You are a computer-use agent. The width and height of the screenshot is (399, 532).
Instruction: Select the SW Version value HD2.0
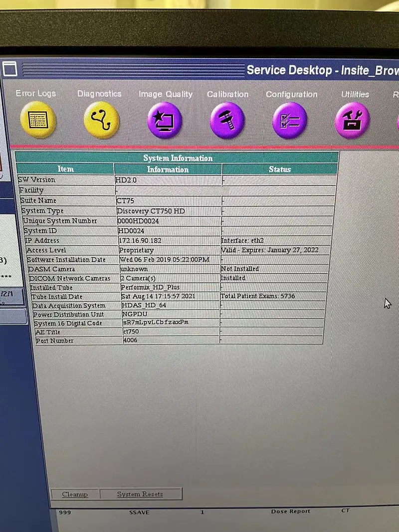pyautogui.click(x=126, y=180)
